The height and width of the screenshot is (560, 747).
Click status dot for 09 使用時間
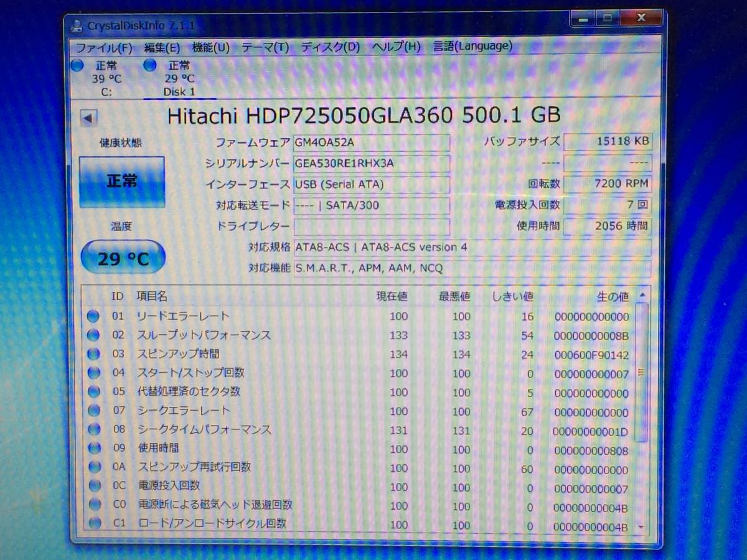[x=93, y=447]
